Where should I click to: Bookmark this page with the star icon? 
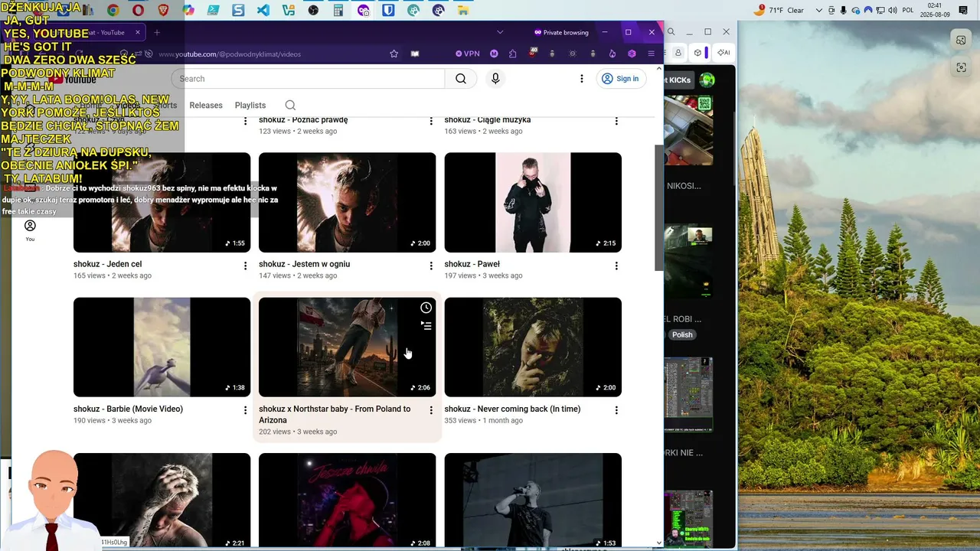(394, 54)
